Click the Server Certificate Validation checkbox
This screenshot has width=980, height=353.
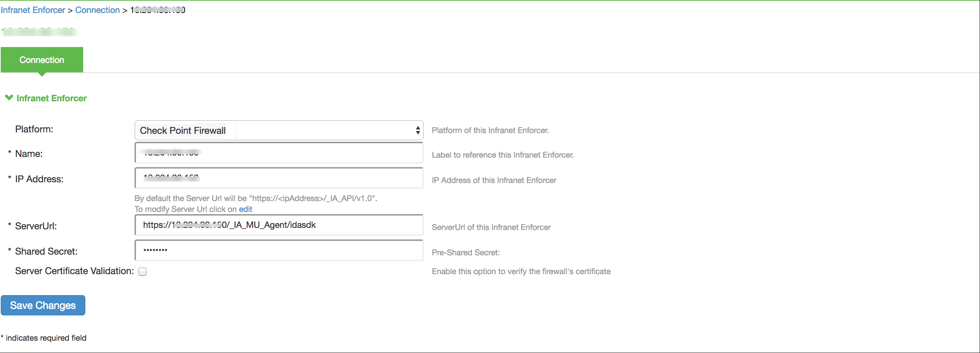point(143,271)
